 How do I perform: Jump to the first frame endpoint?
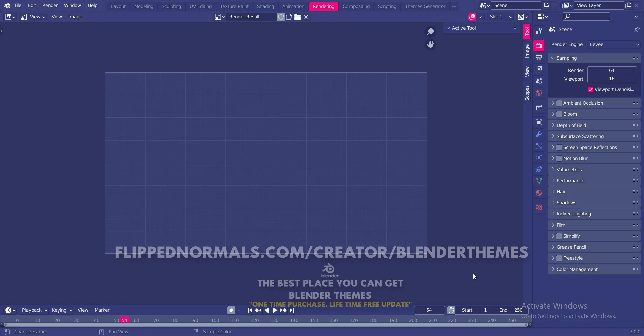(x=250, y=310)
